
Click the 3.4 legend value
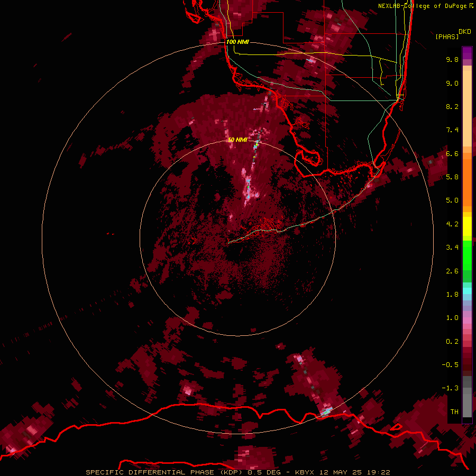pos(452,248)
